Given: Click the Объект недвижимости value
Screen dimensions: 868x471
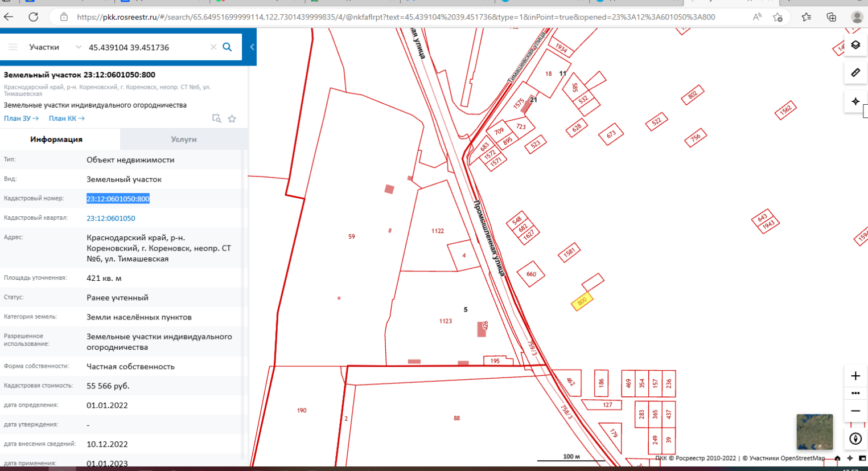Looking at the screenshot, I should [x=130, y=159].
